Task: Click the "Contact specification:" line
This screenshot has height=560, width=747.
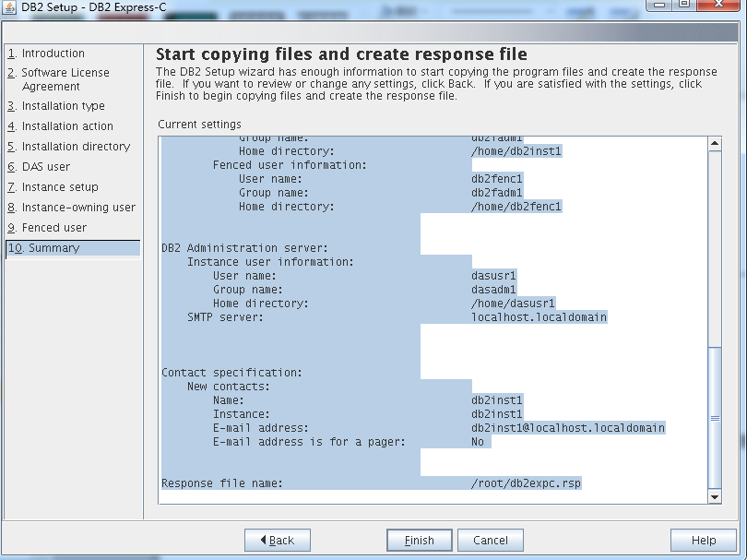Action: pos(232,372)
